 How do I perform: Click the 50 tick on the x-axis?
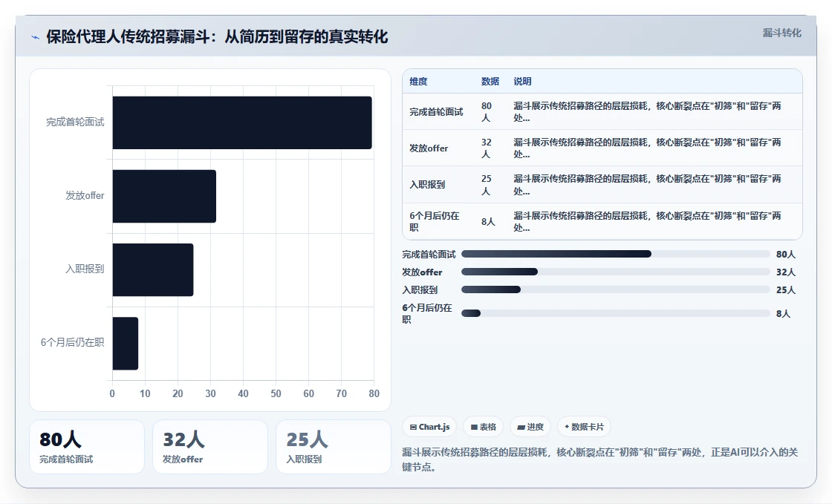(276, 393)
